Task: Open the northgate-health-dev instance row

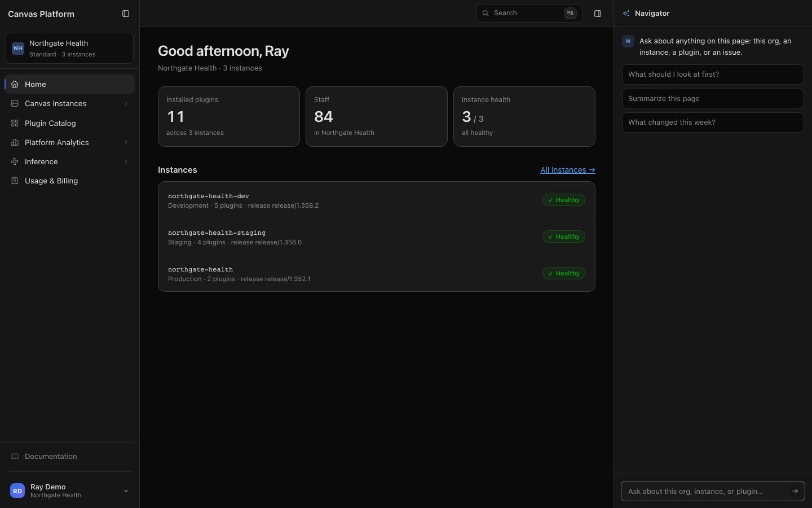Action: coord(377,200)
